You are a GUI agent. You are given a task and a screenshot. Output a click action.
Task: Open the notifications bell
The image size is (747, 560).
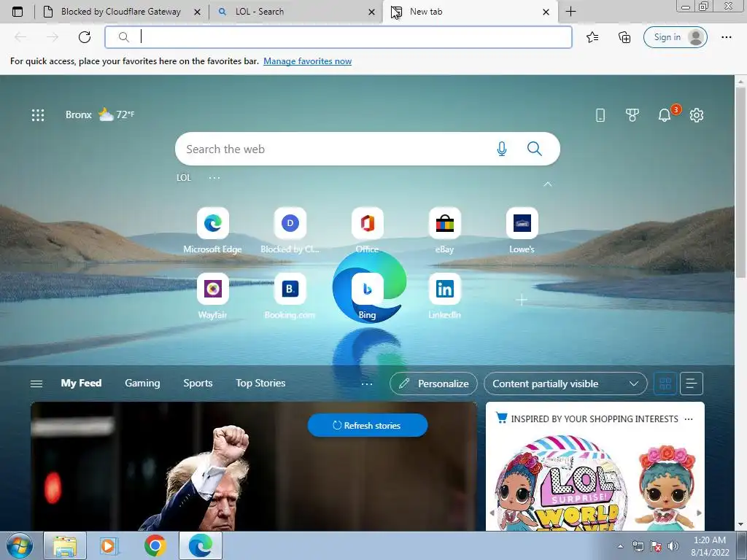pos(664,114)
